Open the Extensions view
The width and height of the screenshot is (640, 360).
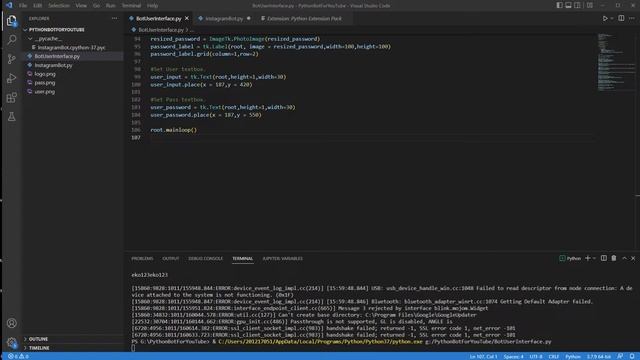[x=11, y=98]
